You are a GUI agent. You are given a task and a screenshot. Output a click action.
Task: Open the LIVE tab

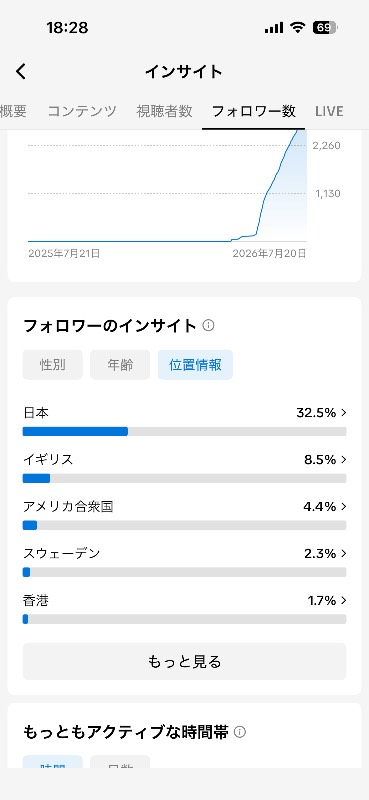(329, 111)
